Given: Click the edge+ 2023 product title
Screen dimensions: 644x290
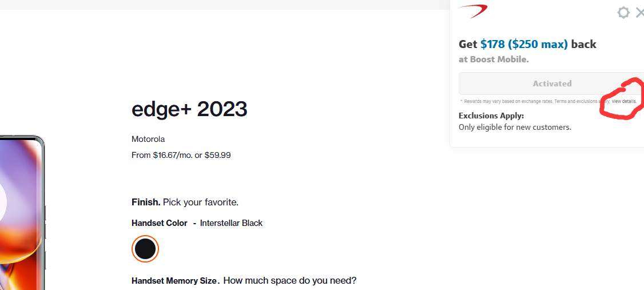Looking at the screenshot, I should (x=189, y=109).
